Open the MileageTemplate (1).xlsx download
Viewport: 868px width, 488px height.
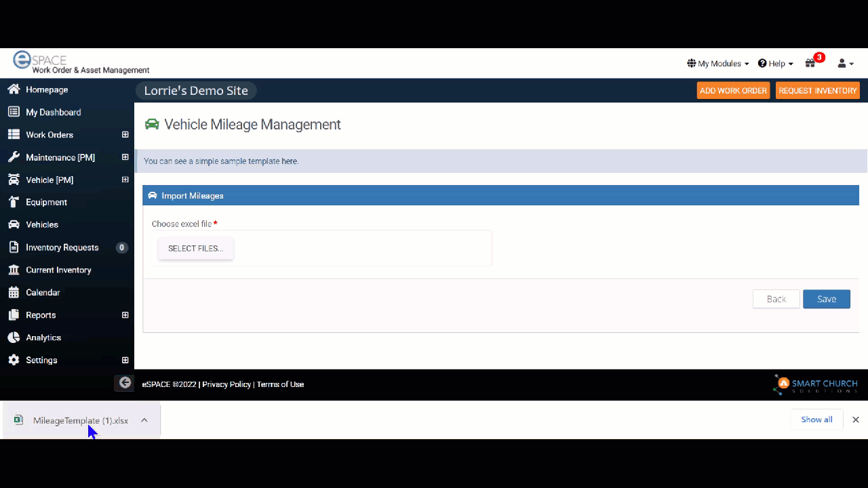[80, 420]
